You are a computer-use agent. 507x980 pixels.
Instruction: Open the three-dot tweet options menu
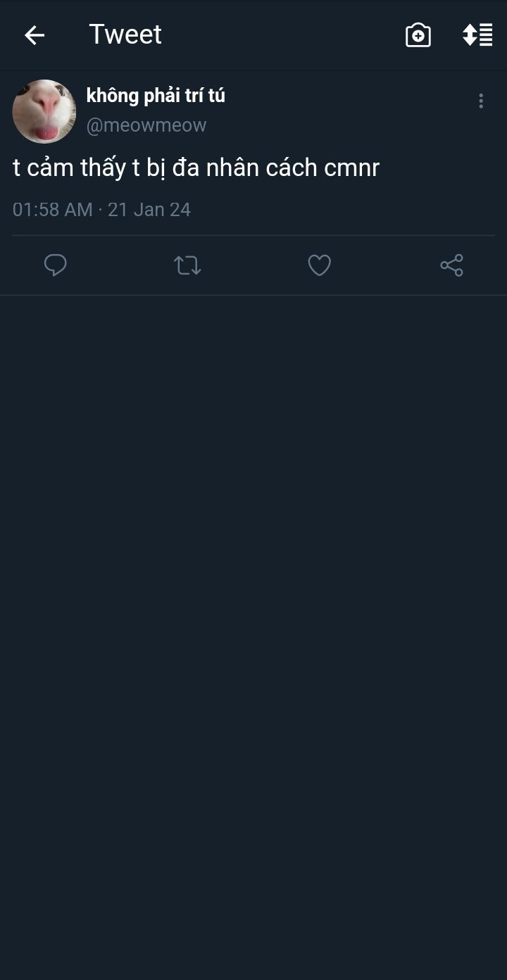[481, 101]
